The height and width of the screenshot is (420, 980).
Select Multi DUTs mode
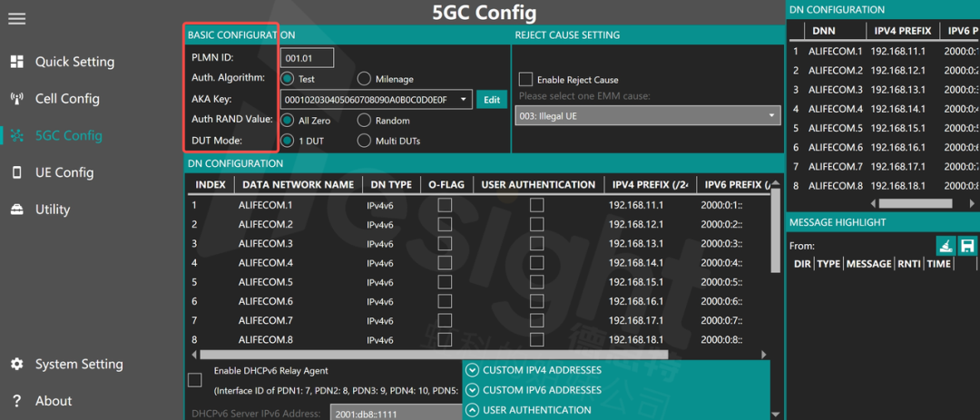click(364, 141)
